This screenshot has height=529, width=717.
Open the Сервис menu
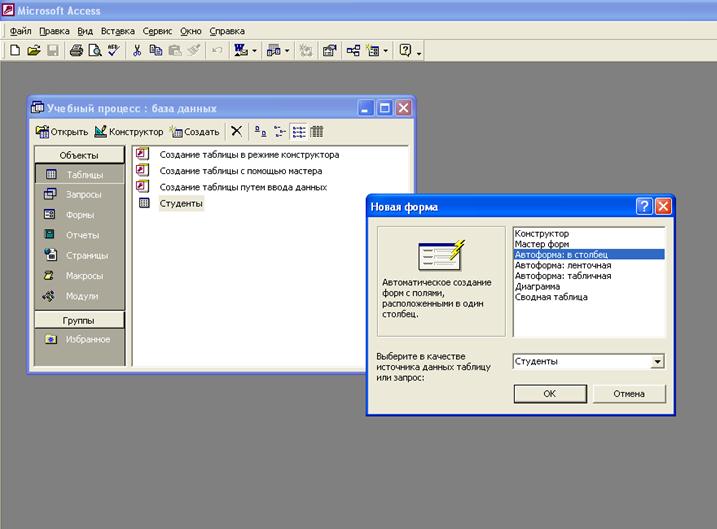coord(157,31)
